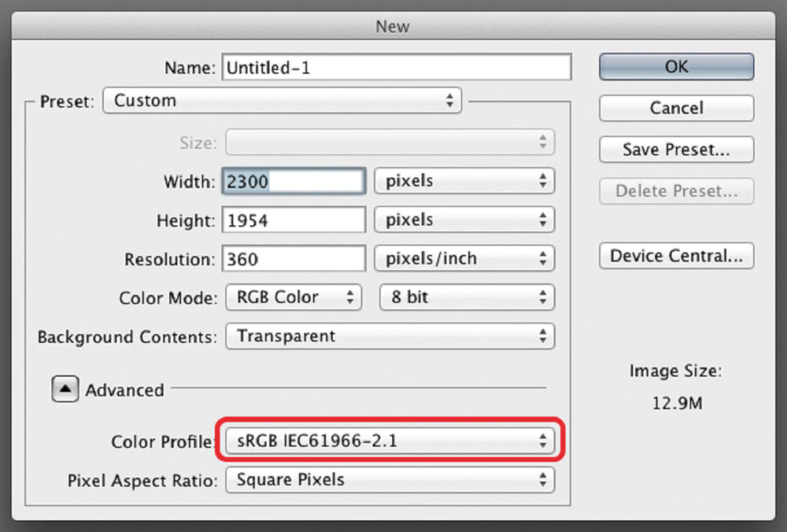Change Resolution units from pixels/inch
Screen dimensions: 787x532
pos(464,259)
